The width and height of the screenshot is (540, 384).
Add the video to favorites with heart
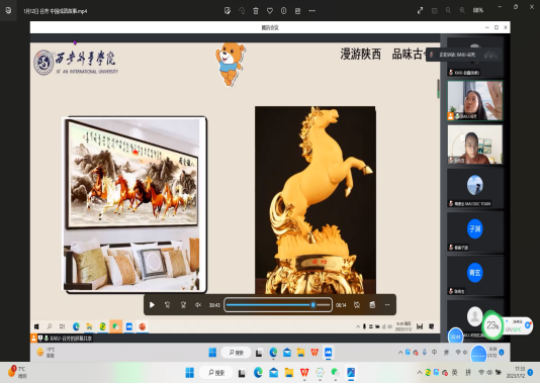(x=270, y=11)
